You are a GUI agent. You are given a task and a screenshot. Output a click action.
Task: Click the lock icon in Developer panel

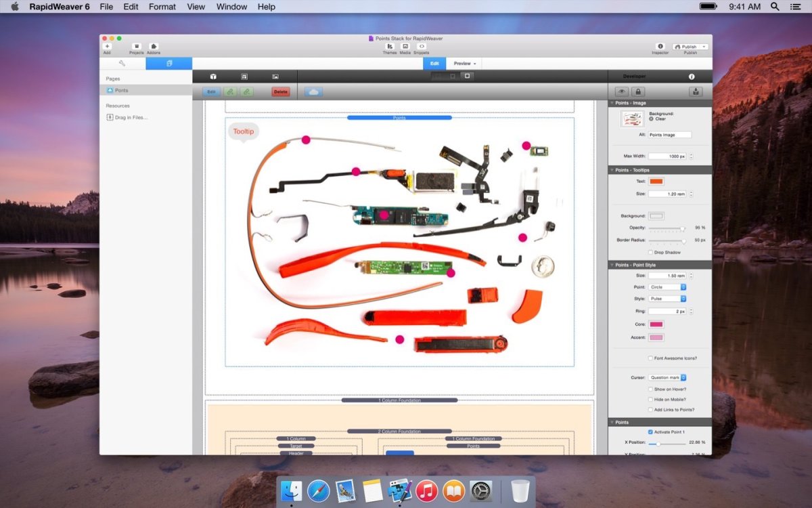[x=638, y=91]
